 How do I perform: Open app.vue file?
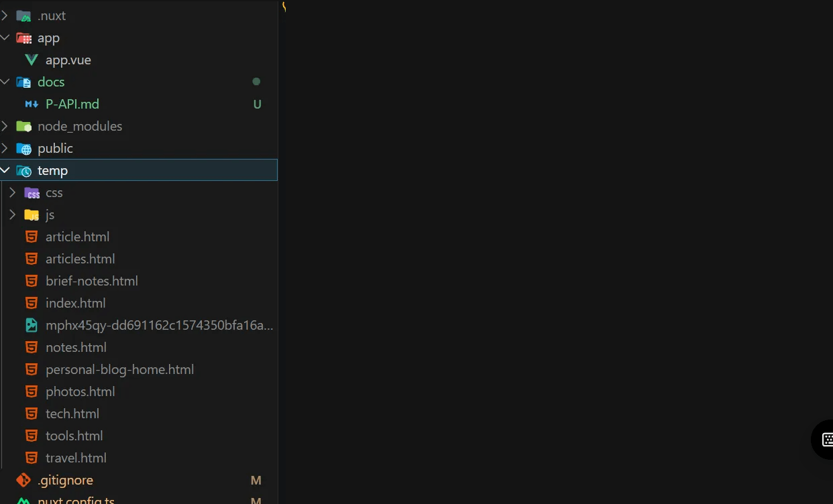[68, 60]
